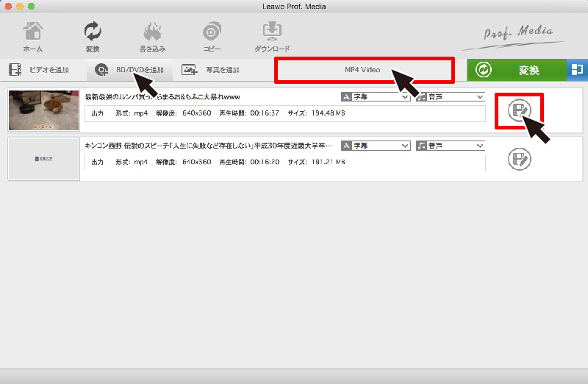This screenshot has height=384, width=588.
Task: Click the title 最新最強のルンバ video
Action: 162,97
